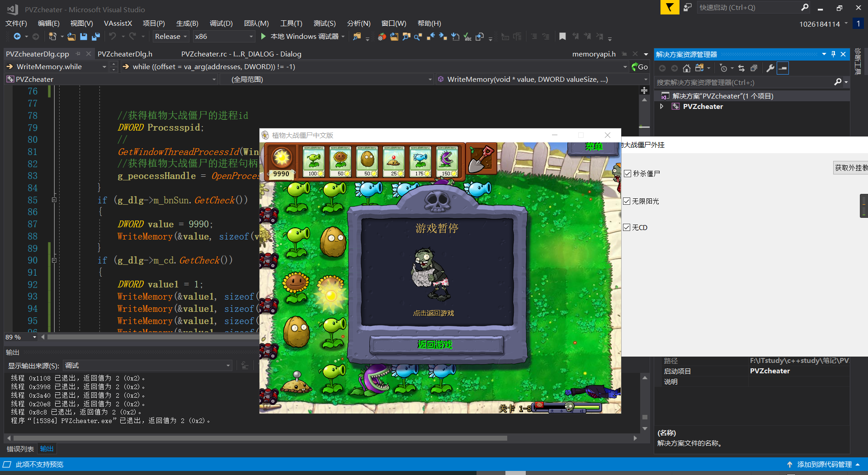Screen dimensions: 868x475
Task: Uncheck the 无限阳光 checkbox
Action: 627,201
